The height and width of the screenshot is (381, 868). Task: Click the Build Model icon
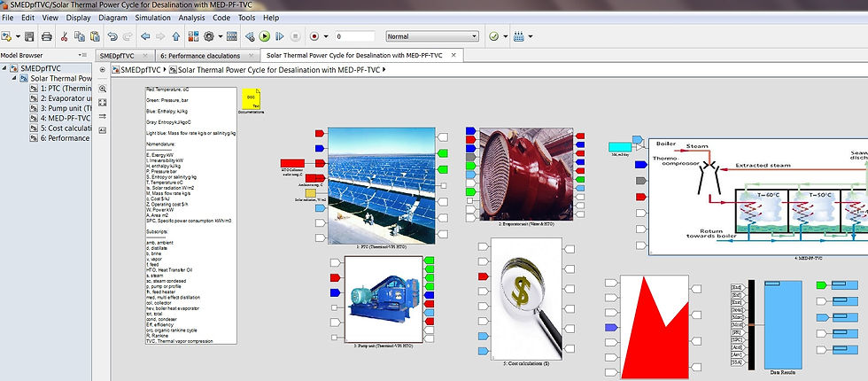(519, 36)
